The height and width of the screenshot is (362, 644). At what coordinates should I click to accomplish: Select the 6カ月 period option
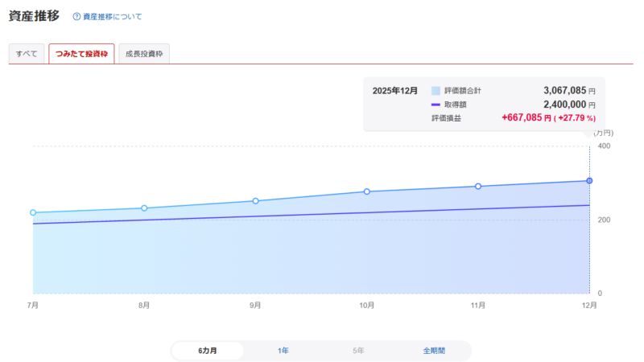click(x=208, y=351)
